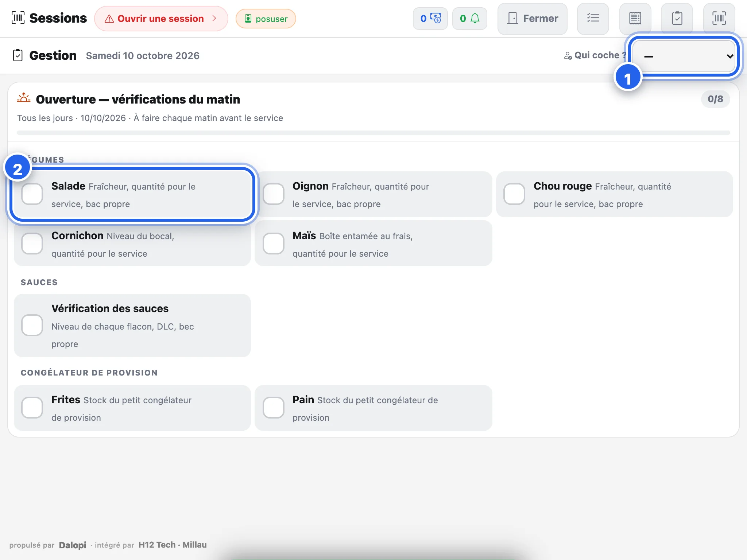
Task: Click the user icon beside Qui coche
Action: 568,56
